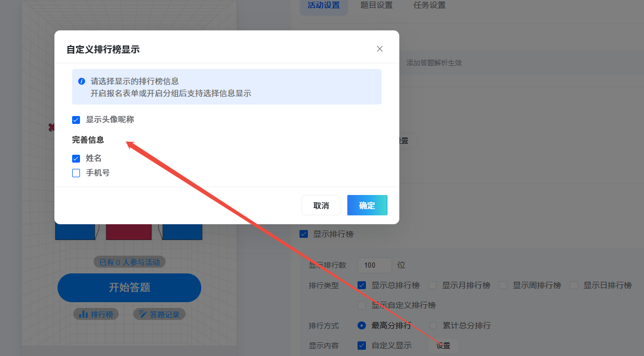Click the 开始答题 button in preview
Image resolution: width=644 pixels, height=356 pixels.
(x=129, y=288)
